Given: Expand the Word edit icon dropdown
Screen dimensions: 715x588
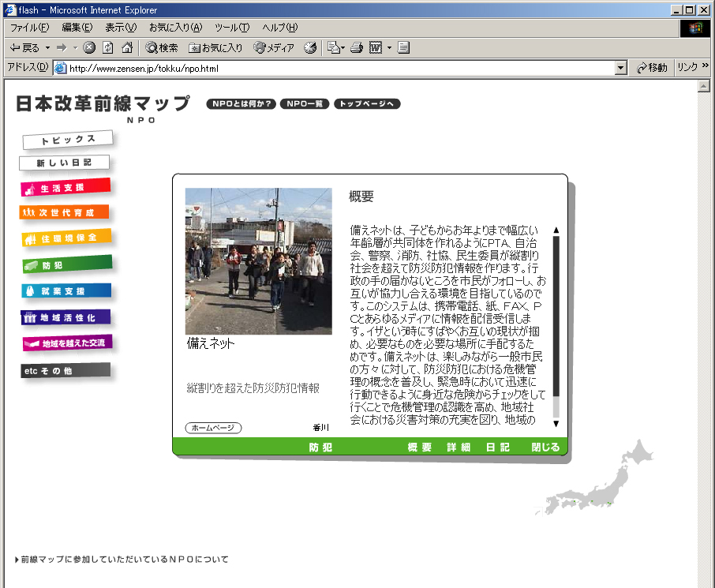Looking at the screenshot, I should pos(389,47).
